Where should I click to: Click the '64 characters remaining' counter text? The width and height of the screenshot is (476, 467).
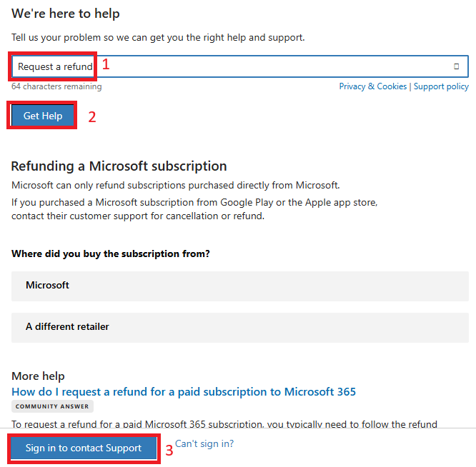pyautogui.click(x=56, y=86)
